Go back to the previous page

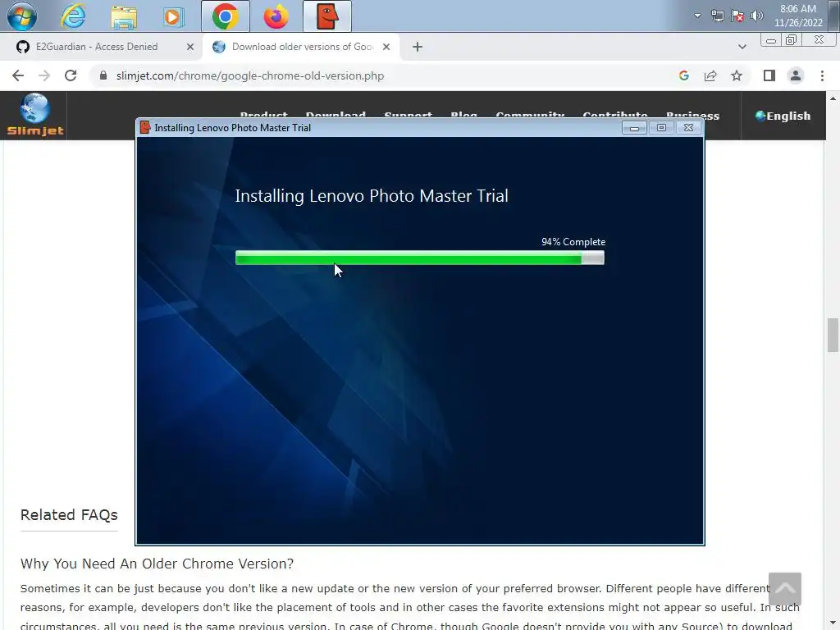[18, 75]
